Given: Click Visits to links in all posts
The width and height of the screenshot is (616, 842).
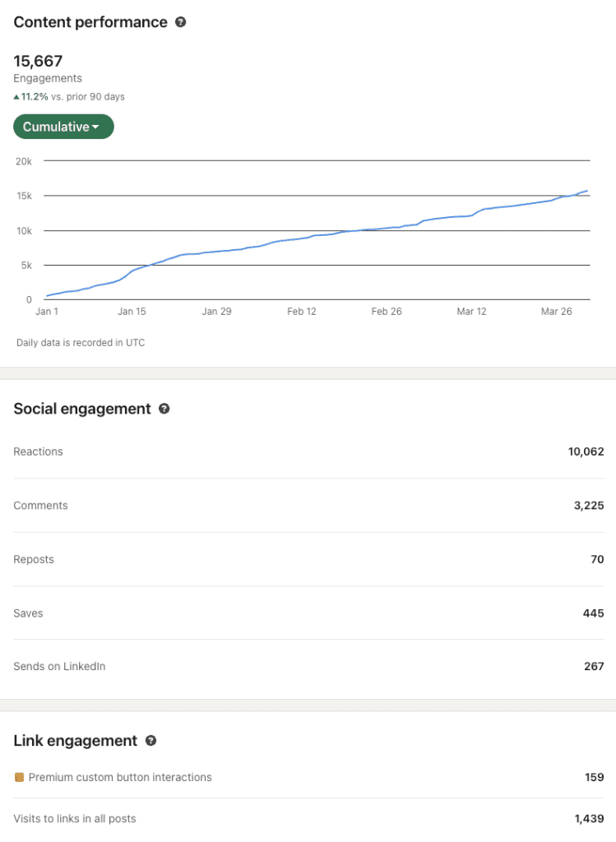Looking at the screenshot, I should (x=75, y=818).
